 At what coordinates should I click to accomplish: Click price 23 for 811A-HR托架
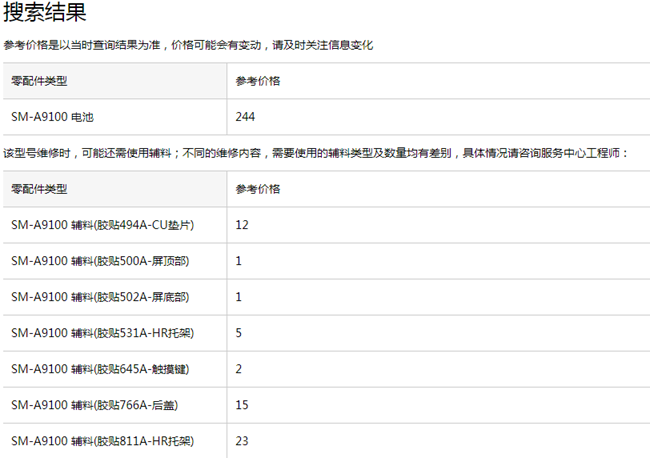pyautogui.click(x=242, y=441)
